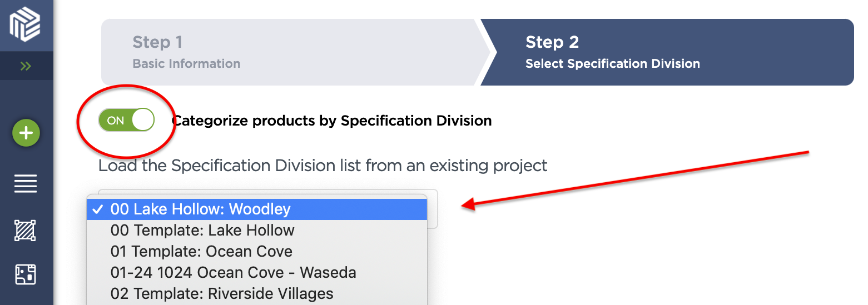Screen dimensions: 868x305
Task: Pick 01 Template: Ocean Cove option
Action: tap(201, 252)
